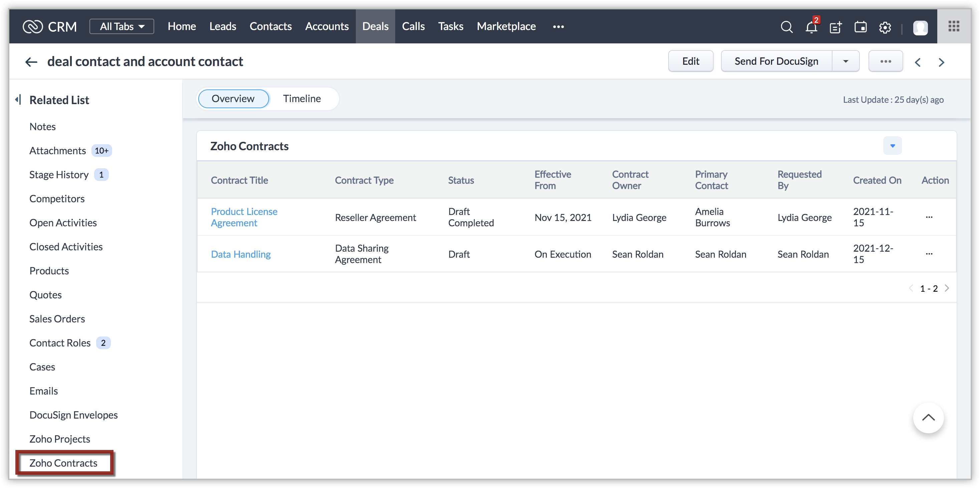This screenshot has width=980, height=488.
Task: Open the search magnifier icon
Action: 786,27
